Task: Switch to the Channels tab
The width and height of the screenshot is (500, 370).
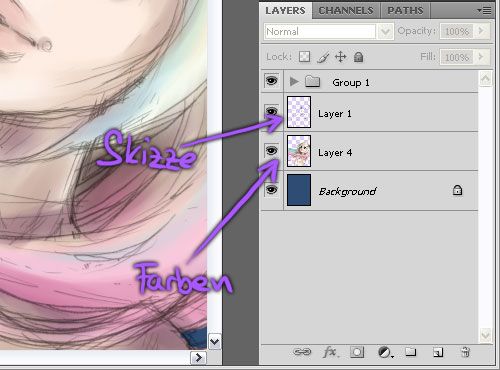Action: coord(346,11)
